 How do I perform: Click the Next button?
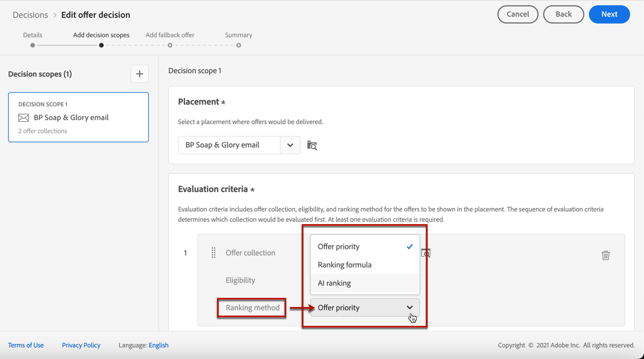pos(609,14)
